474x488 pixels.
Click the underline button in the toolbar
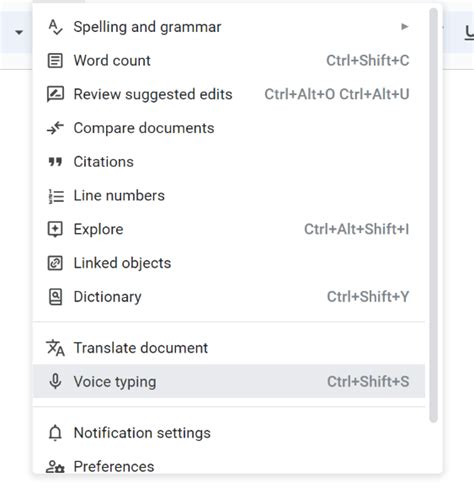(469, 33)
